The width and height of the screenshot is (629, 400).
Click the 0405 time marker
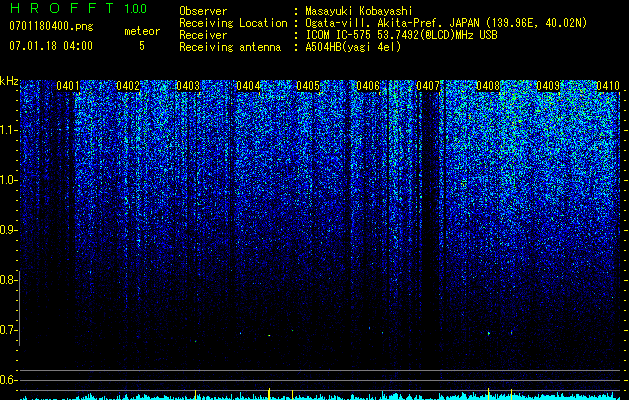[x=308, y=86]
